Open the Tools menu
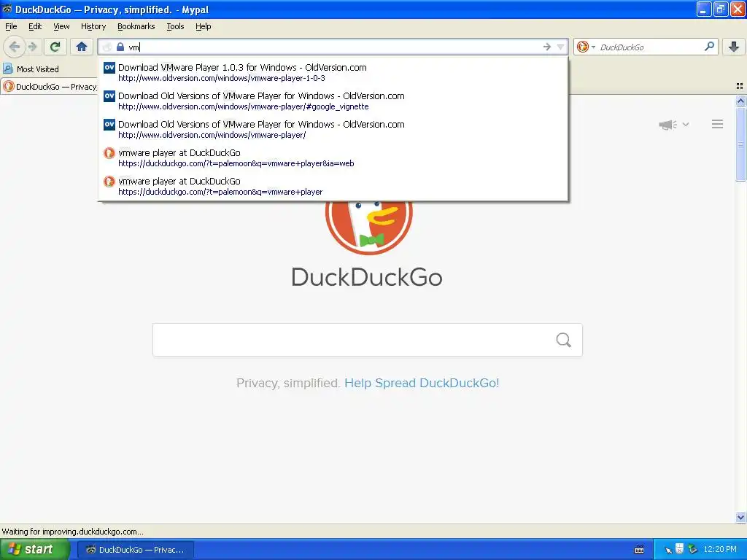This screenshot has width=747, height=560. [x=175, y=26]
